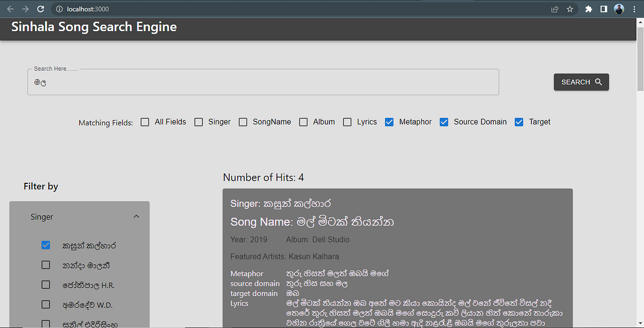Click the browser back navigation arrow
The width and height of the screenshot is (644, 328).
coord(10,9)
